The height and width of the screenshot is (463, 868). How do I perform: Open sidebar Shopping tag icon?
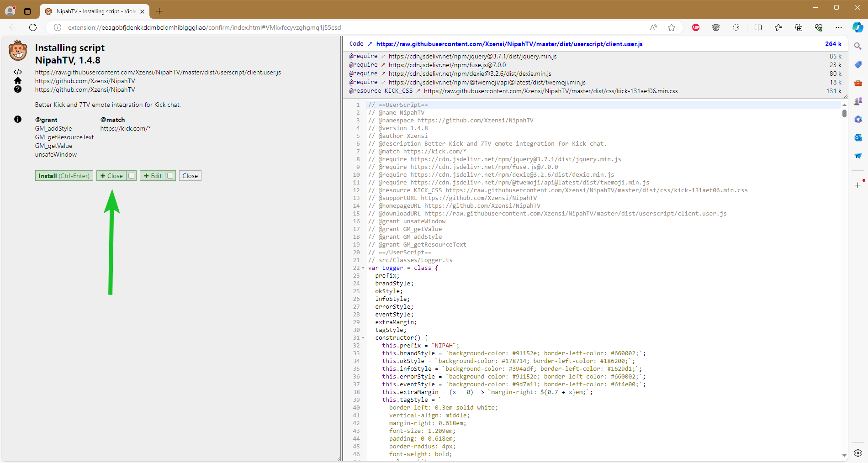tap(858, 64)
